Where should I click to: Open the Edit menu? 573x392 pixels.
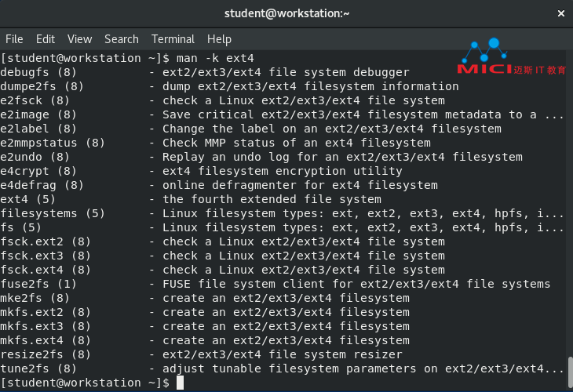click(46, 39)
